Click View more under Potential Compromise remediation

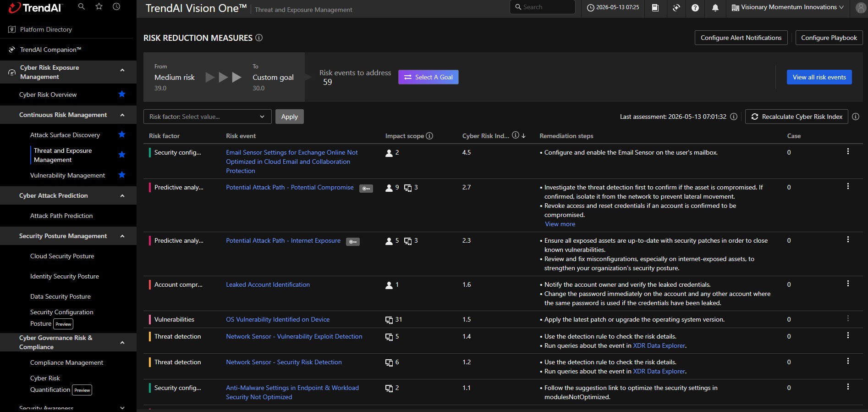560,224
